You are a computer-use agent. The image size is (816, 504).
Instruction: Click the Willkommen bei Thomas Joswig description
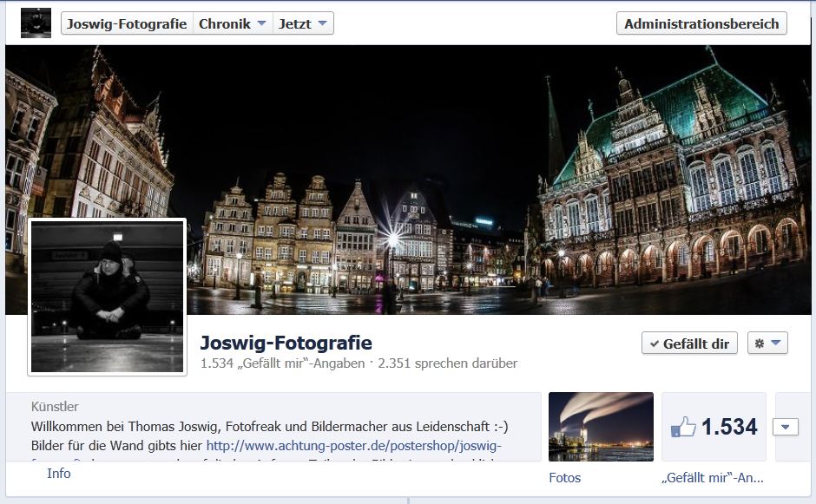pyautogui.click(x=270, y=427)
